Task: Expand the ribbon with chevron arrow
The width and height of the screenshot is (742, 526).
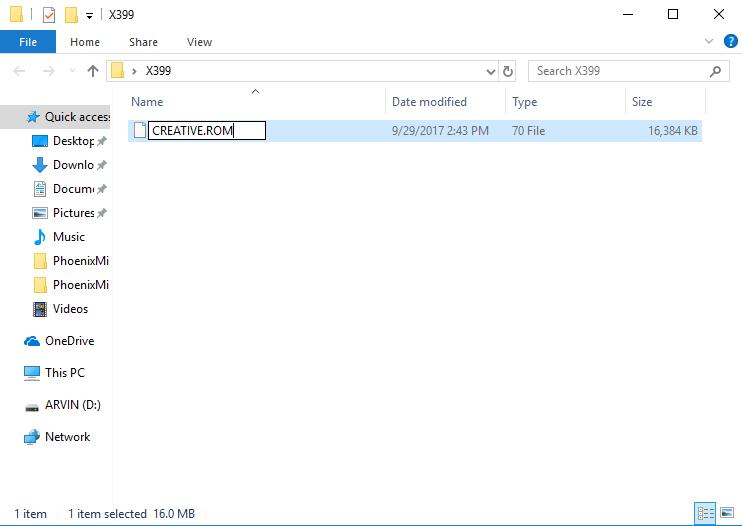Action: click(x=709, y=42)
